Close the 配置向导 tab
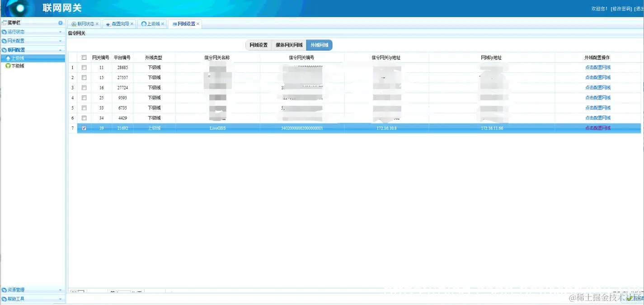This screenshot has height=305, width=644. [x=132, y=24]
